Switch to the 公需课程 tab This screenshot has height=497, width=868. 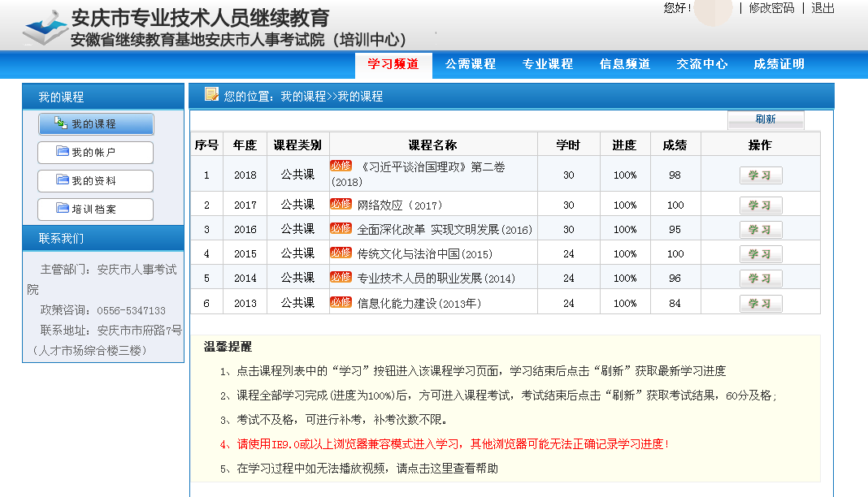click(470, 64)
